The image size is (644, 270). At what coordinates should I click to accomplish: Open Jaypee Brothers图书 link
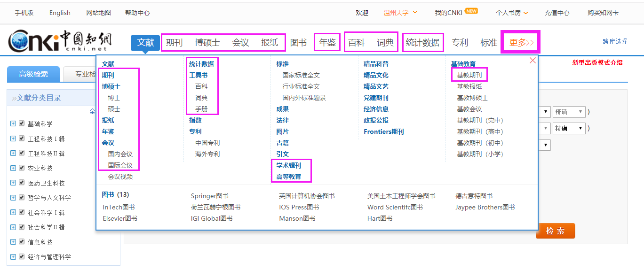tap(485, 207)
